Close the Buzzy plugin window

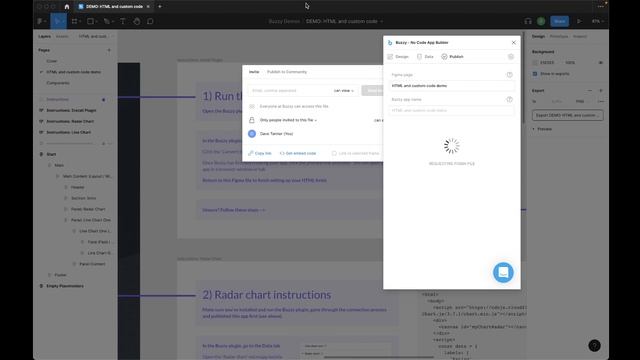click(513, 42)
